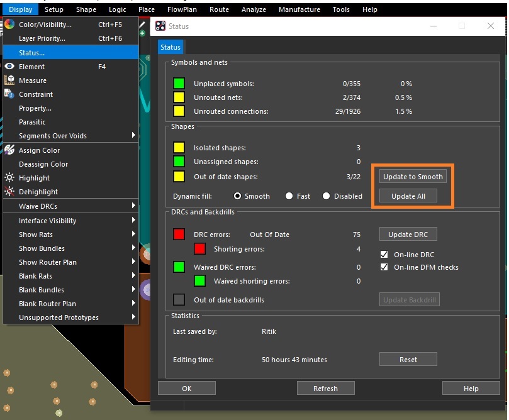509x420 pixels.
Task: Expand the Show Rats submenu
Action: (x=70, y=235)
